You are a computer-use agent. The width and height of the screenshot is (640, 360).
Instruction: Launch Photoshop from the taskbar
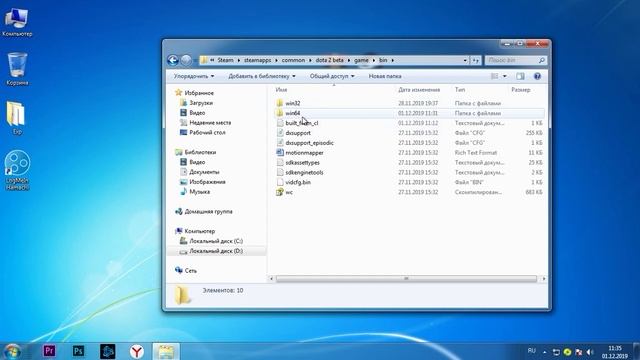tap(78, 351)
